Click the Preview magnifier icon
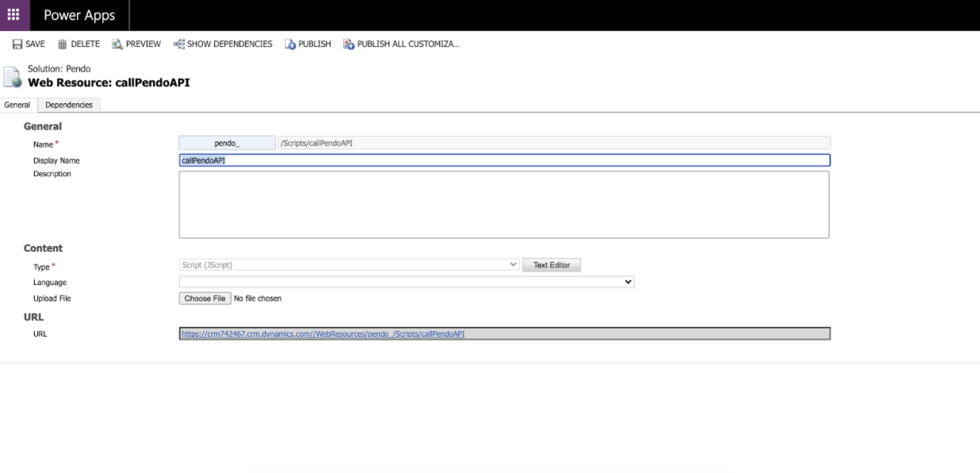Viewport: 980px width, 473px height. (x=117, y=44)
